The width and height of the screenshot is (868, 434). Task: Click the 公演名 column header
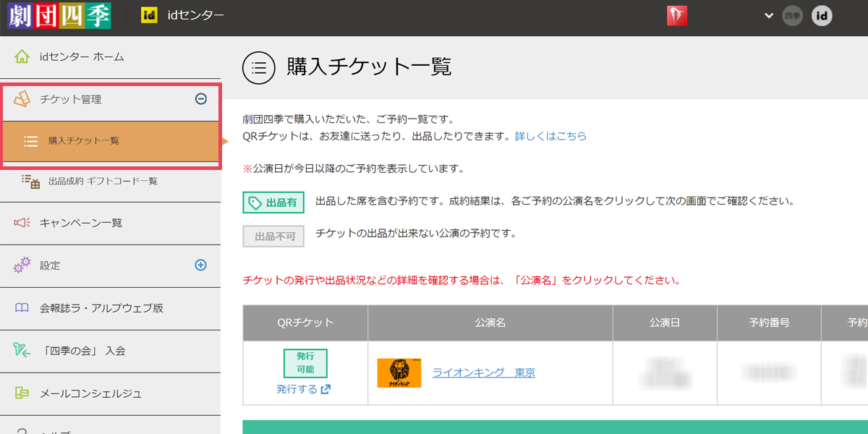[x=490, y=323]
